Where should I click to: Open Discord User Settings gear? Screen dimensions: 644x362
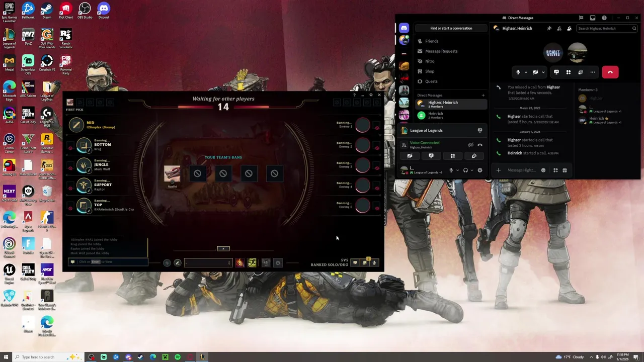(x=479, y=170)
